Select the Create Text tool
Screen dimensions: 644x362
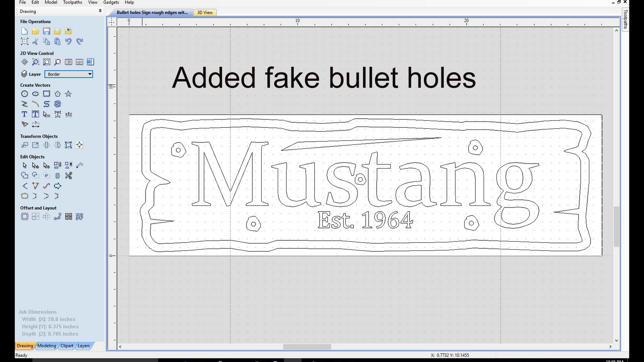pyautogui.click(x=24, y=114)
